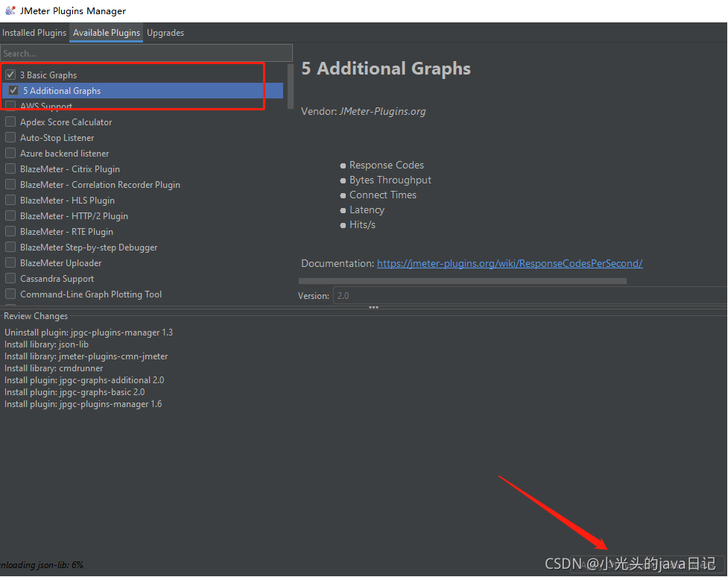This screenshot has height=580, width=728.
Task: Check the BlazeMeter Uploader checkbox
Action: 10,263
